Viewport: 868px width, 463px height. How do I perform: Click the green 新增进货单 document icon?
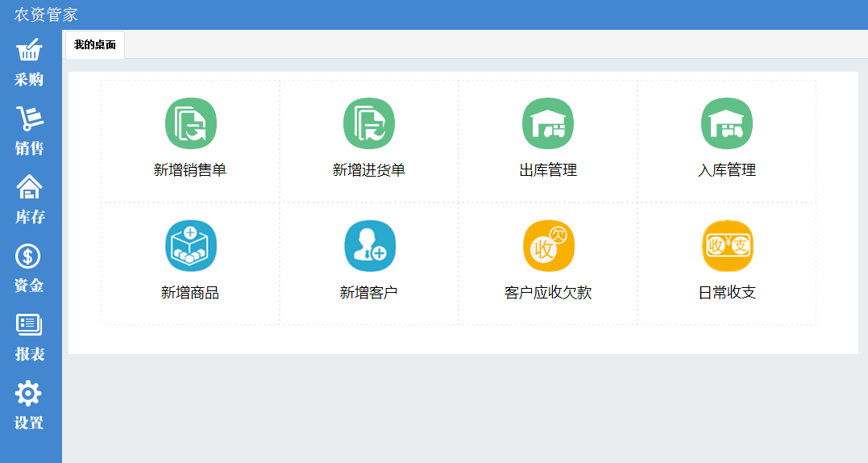(x=369, y=123)
